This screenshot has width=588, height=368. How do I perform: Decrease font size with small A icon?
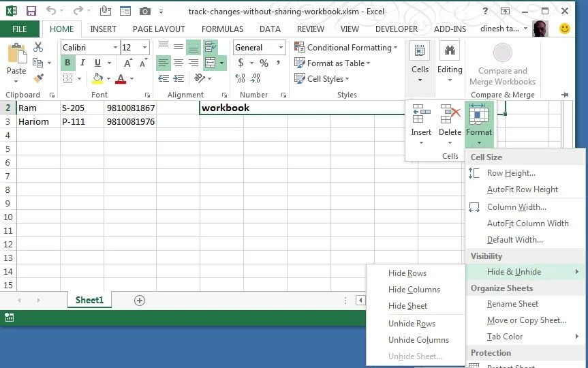pos(143,63)
